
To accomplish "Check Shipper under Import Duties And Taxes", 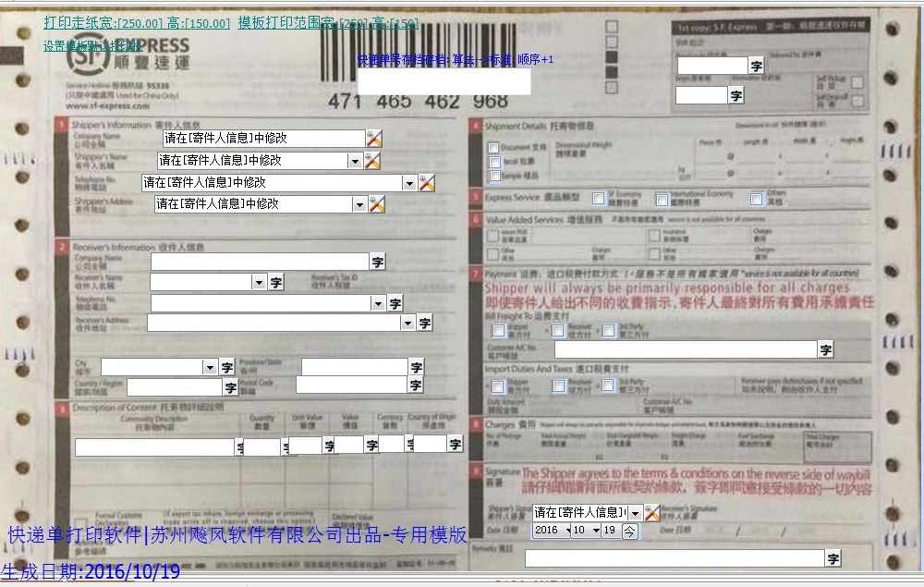I will tap(498, 386).
